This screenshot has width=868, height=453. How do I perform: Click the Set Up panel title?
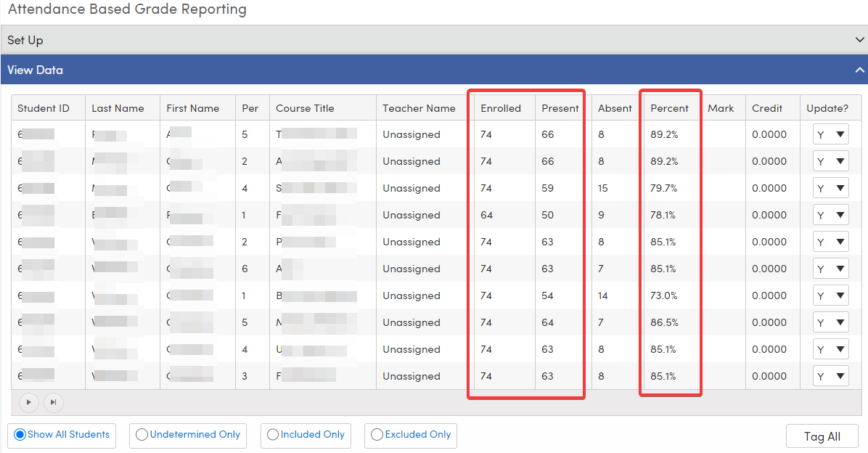(x=25, y=41)
